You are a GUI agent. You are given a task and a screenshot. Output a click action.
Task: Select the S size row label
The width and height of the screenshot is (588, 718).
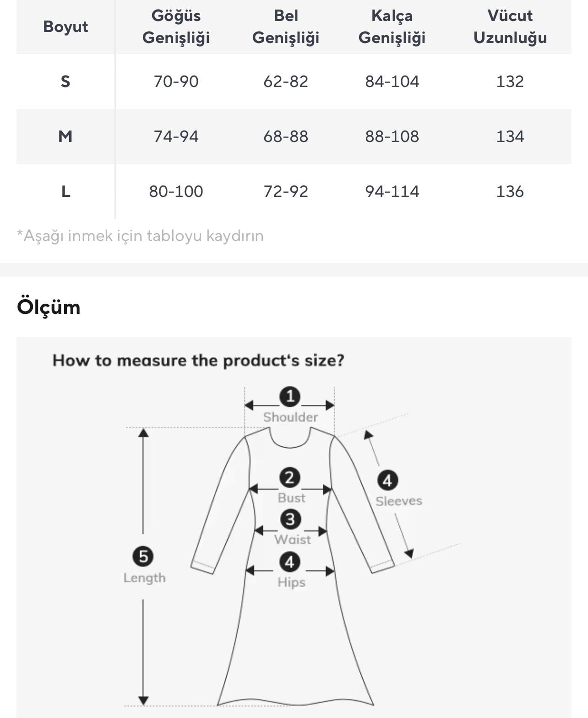tap(65, 82)
